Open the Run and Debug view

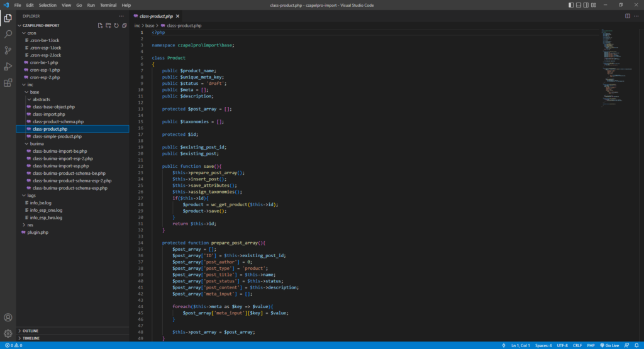pyautogui.click(x=8, y=67)
